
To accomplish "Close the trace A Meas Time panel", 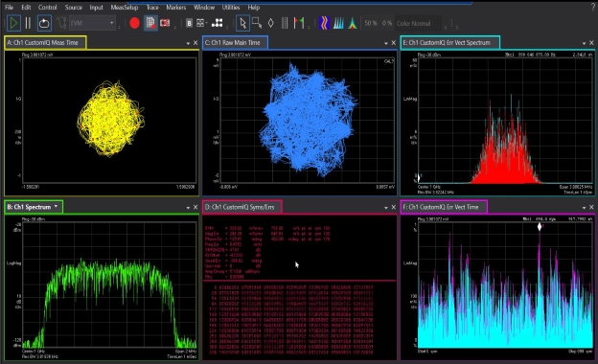I will [195, 43].
